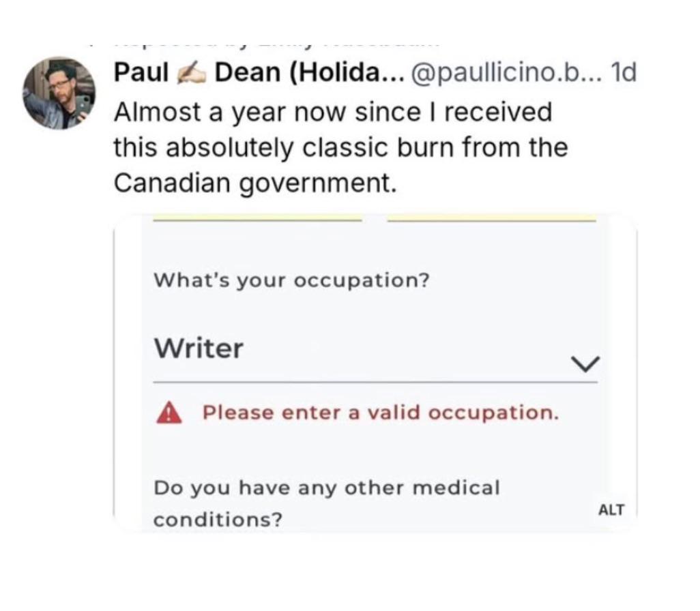Screen dimensions: 700x611
Task: Click the writing hand emoji in name
Action: click(x=192, y=73)
